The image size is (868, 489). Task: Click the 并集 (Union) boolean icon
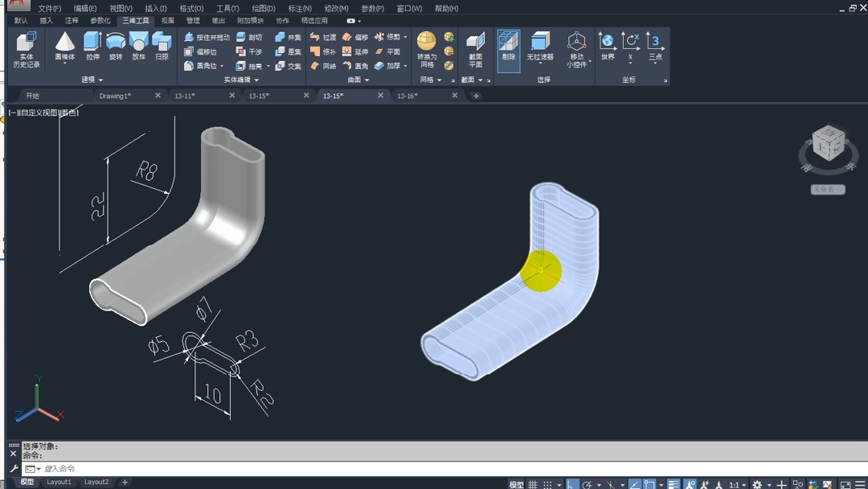point(280,36)
